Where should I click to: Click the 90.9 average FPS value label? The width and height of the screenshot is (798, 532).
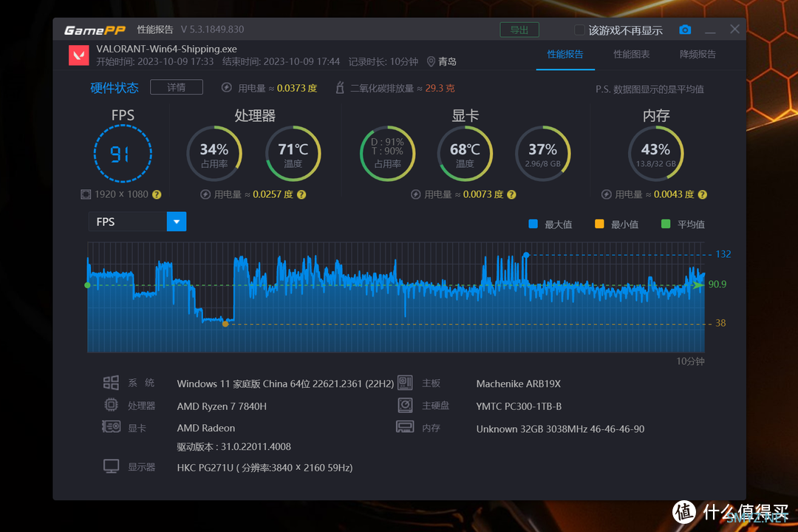[x=717, y=284]
